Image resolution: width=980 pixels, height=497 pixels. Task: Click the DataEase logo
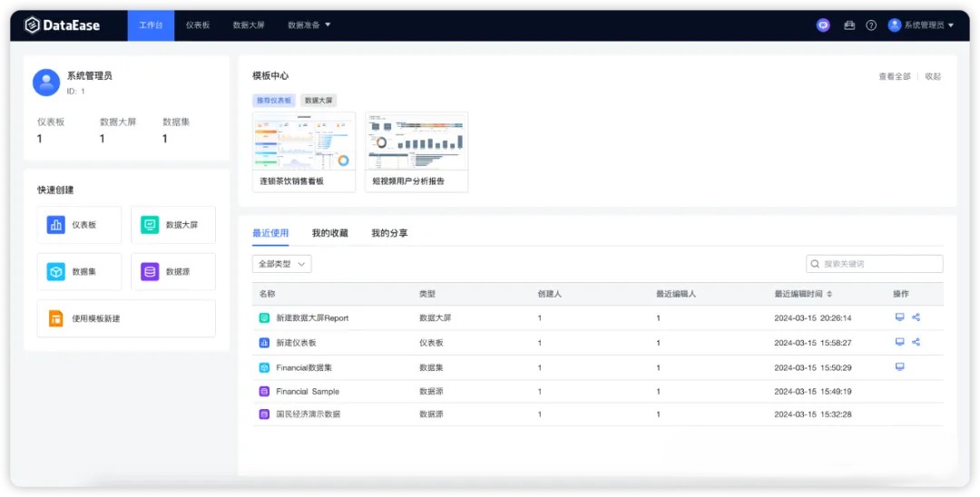pos(62,25)
